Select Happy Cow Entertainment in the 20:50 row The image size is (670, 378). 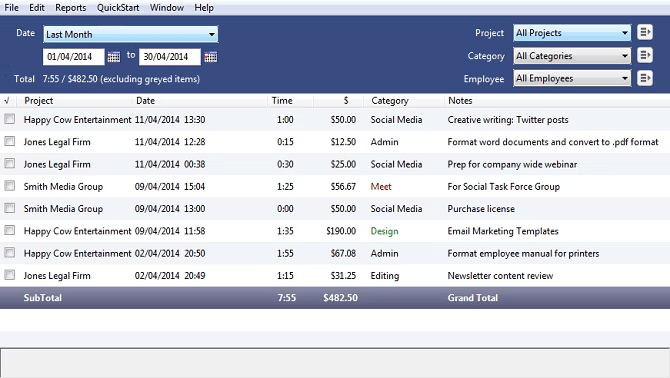(x=77, y=253)
